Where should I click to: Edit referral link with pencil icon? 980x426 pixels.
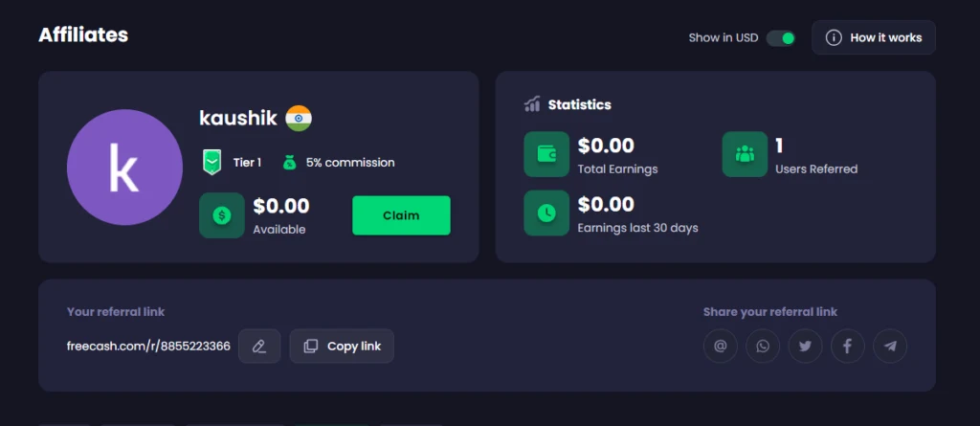tap(259, 346)
